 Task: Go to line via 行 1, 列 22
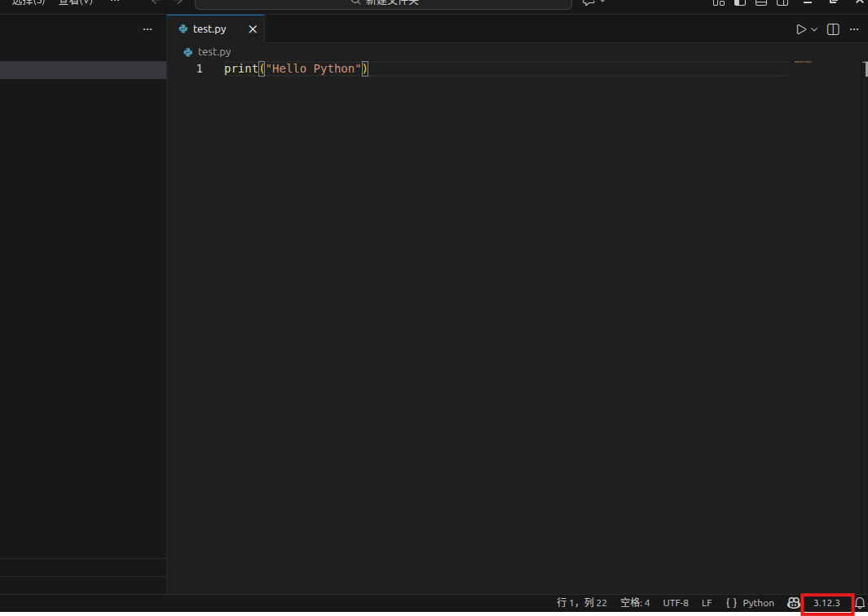pyautogui.click(x=581, y=603)
